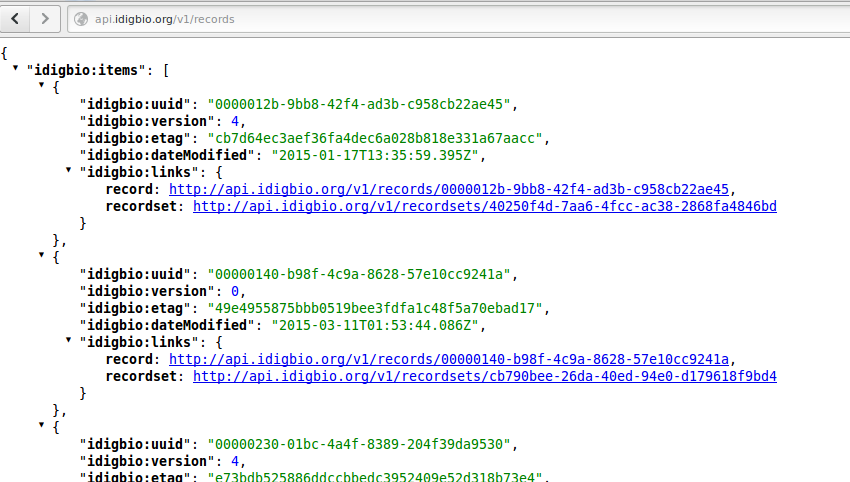
Task: Select dateModified value "2015-01-17T13:35:59.395Z"
Action: (375, 156)
